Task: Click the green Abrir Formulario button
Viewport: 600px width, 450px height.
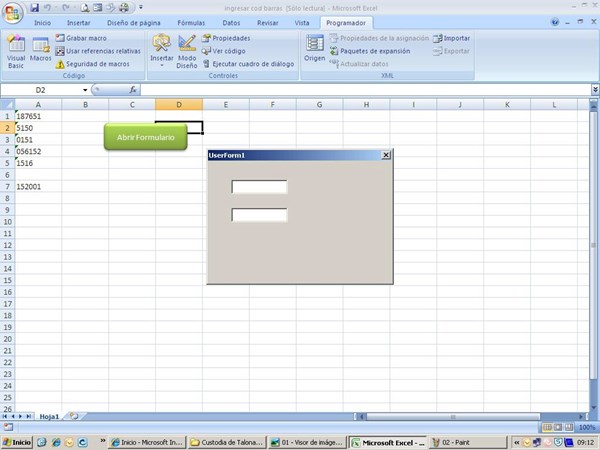Action: (x=146, y=137)
